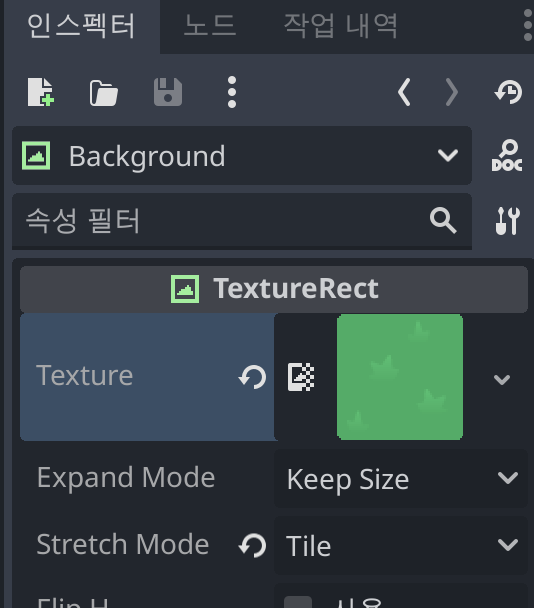Go to previous edited object arrow
Screen dimensions: 534x608
(404, 92)
